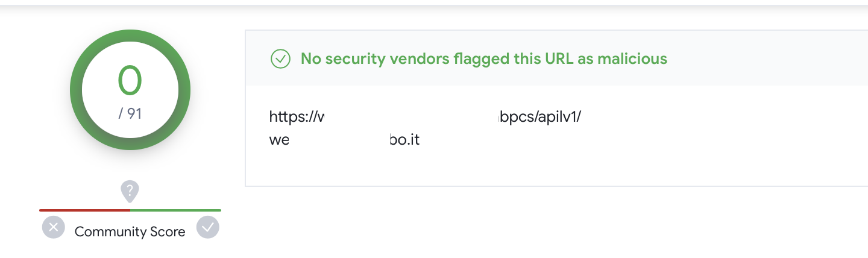The image size is (868, 258).
Task: Select the large "0" detection count
Action: pyautogui.click(x=130, y=80)
